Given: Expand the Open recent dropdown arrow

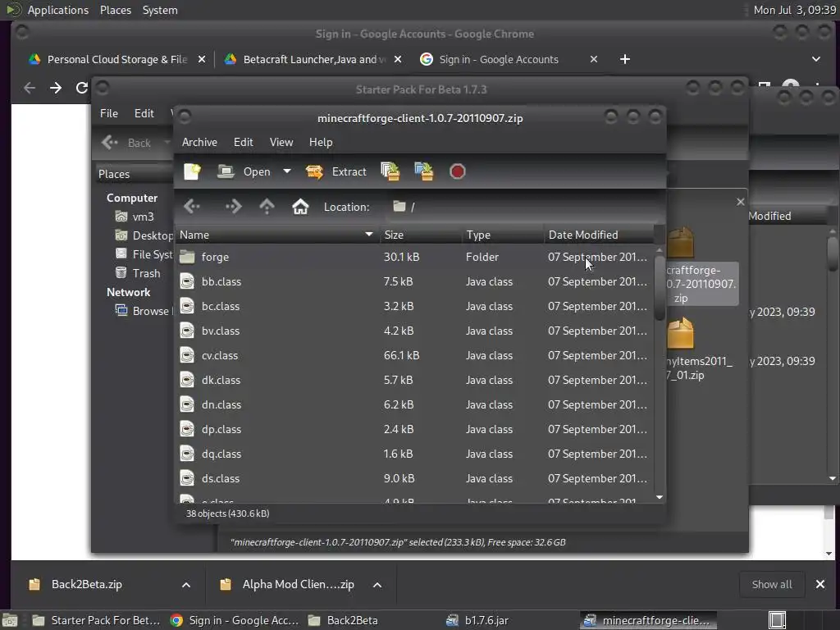Looking at the screenshot, I should pos(287,171).
